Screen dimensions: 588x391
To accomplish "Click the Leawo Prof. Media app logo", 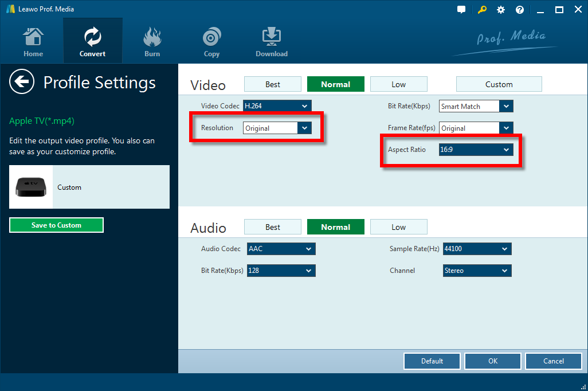I will pyautogui.click(x=10, y=9).
